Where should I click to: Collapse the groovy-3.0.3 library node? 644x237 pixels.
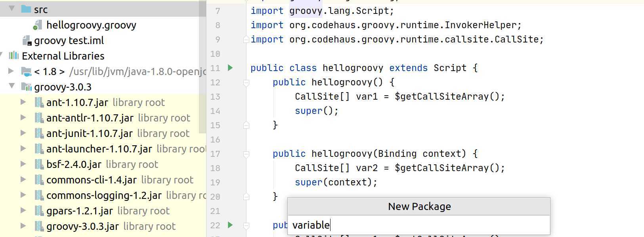(x=12, y=86)
